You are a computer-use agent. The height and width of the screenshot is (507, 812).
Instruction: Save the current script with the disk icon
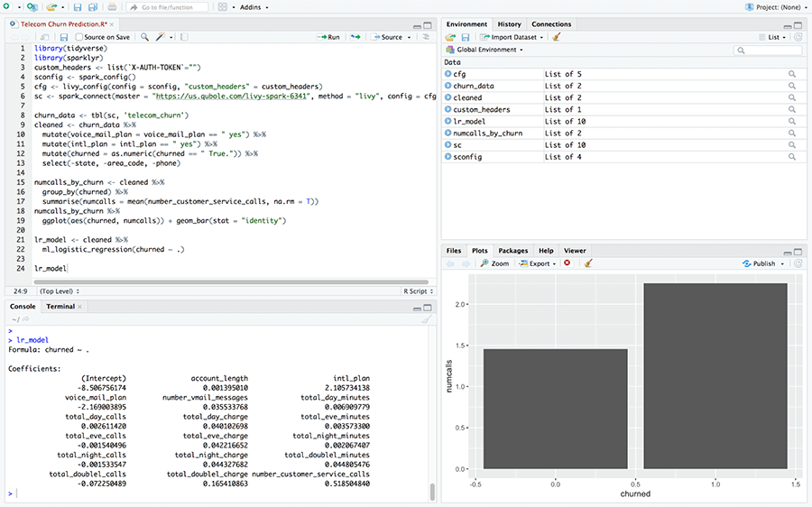(x=64, y=37)
